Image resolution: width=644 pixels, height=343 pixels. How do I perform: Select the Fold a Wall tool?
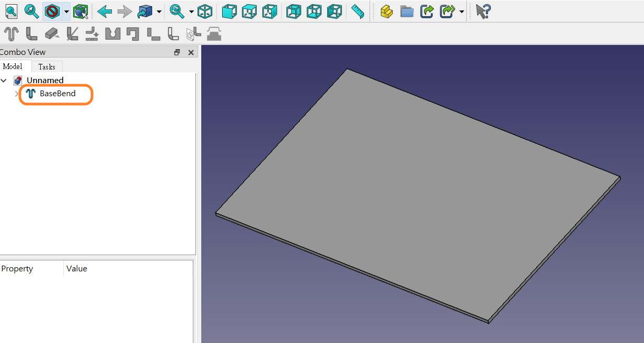coord(72,34)
